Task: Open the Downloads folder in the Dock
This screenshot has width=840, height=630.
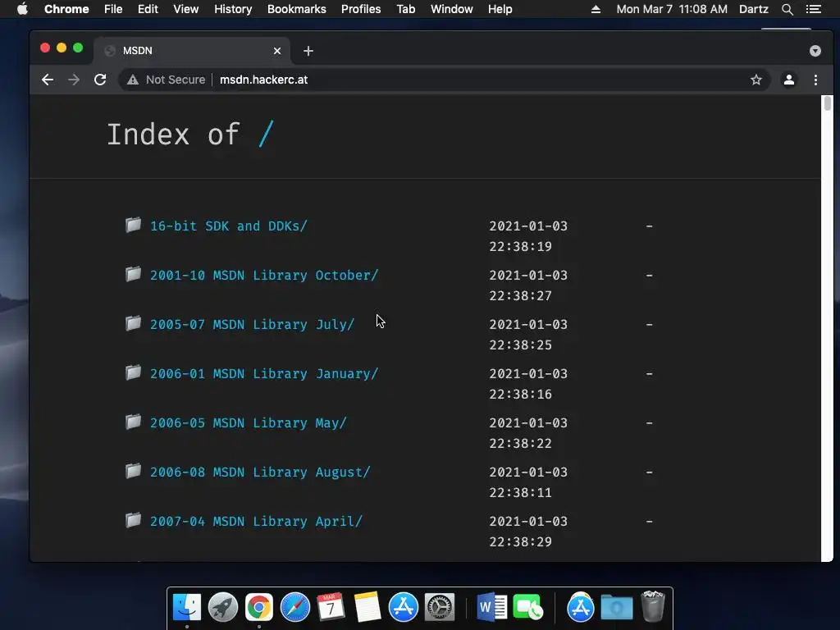Action: pos(617,607)
